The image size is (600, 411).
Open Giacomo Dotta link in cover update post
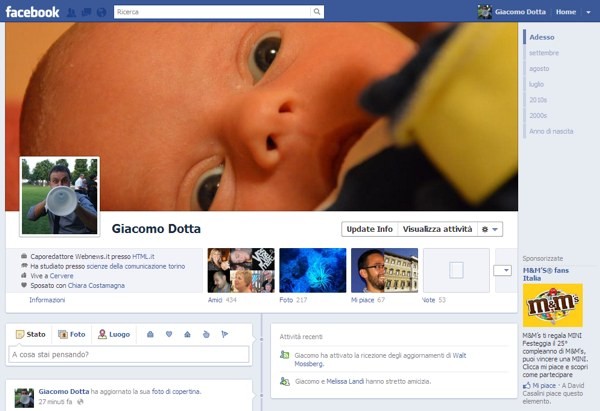64,391
